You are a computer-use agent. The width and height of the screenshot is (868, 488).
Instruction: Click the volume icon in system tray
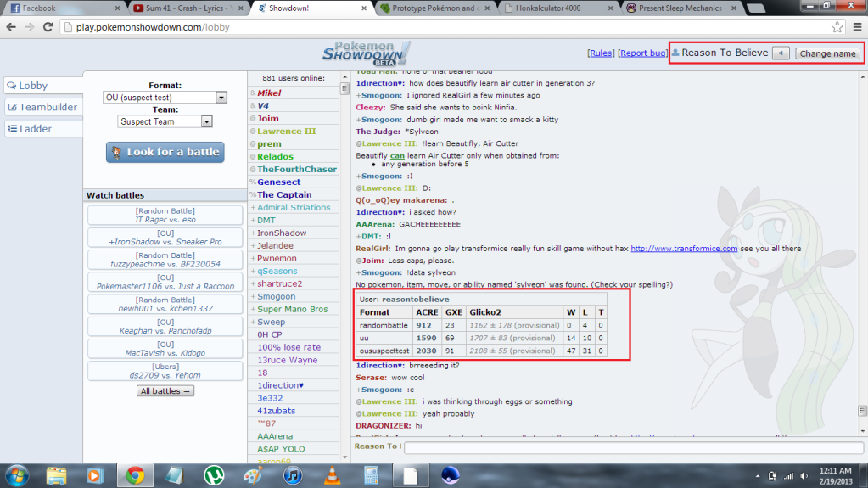click(804, 476)
